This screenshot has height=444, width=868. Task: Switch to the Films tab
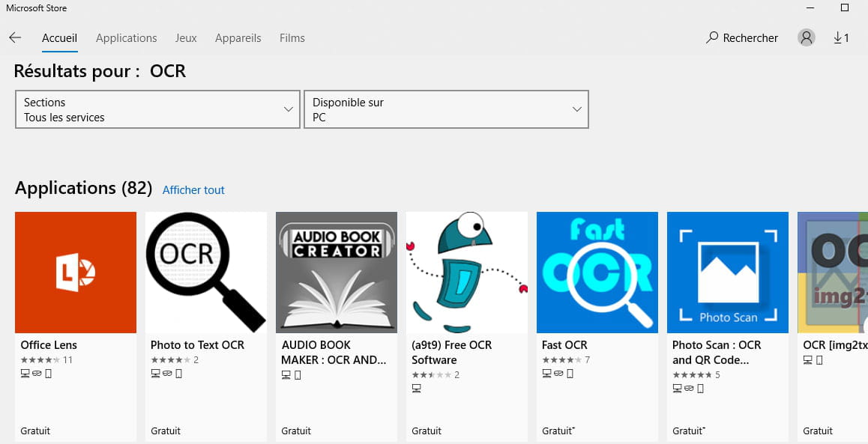pos(292,37)
